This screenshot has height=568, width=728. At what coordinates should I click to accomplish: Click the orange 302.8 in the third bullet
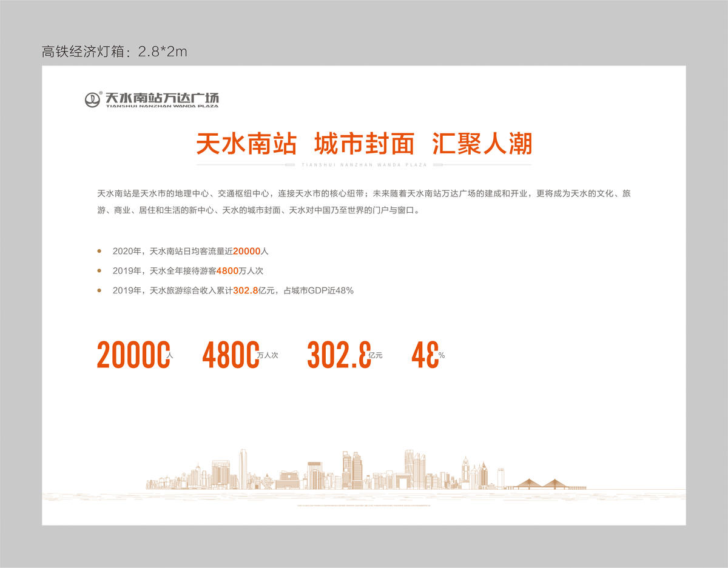[x=246, y=291]
